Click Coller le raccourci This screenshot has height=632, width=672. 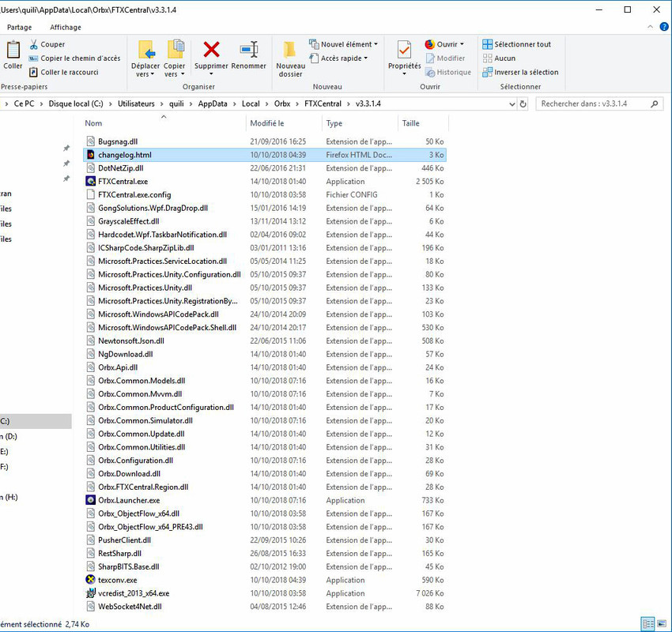(64, 73)
